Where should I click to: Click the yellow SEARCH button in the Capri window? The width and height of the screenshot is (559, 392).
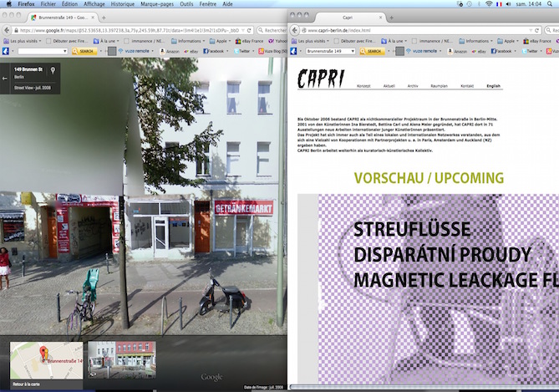tap(372, 51)
